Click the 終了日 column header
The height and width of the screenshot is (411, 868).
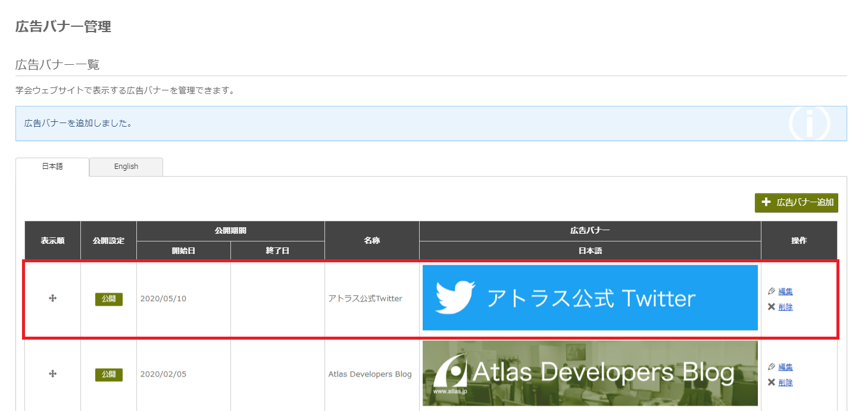click(277, 251)
